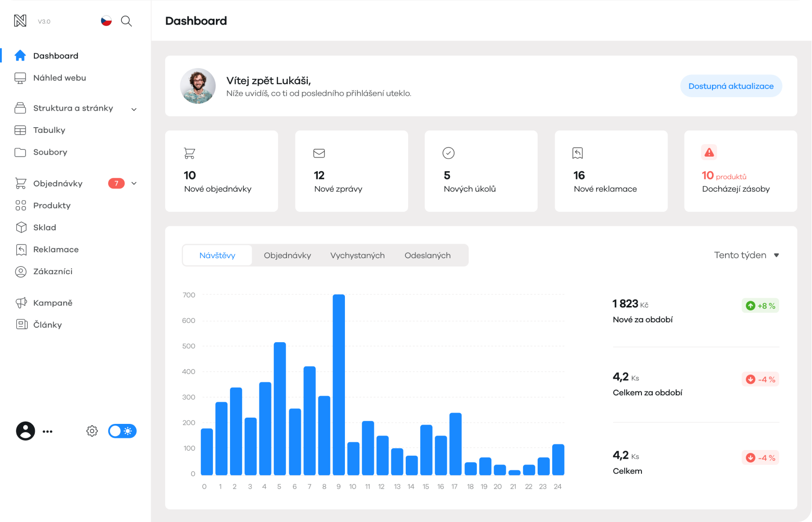The width and height of the screenshot is (812, 522).
Task: Expand the Objednávky submenu chevron
Action: (134, 184)
